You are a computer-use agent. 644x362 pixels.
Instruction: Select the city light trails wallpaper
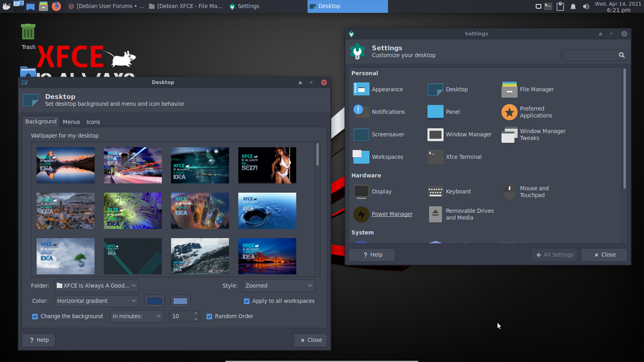click(133, 165)
